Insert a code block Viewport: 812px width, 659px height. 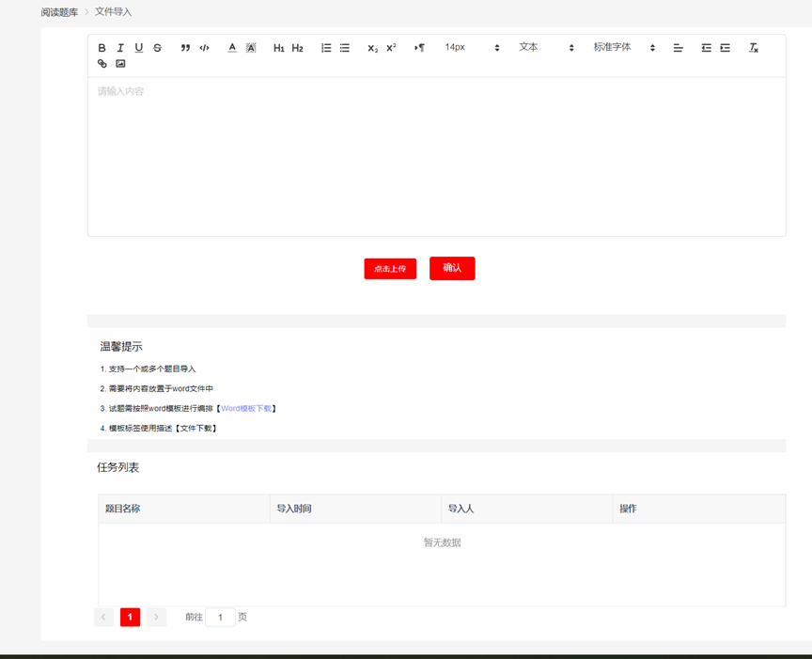(204, 48)
